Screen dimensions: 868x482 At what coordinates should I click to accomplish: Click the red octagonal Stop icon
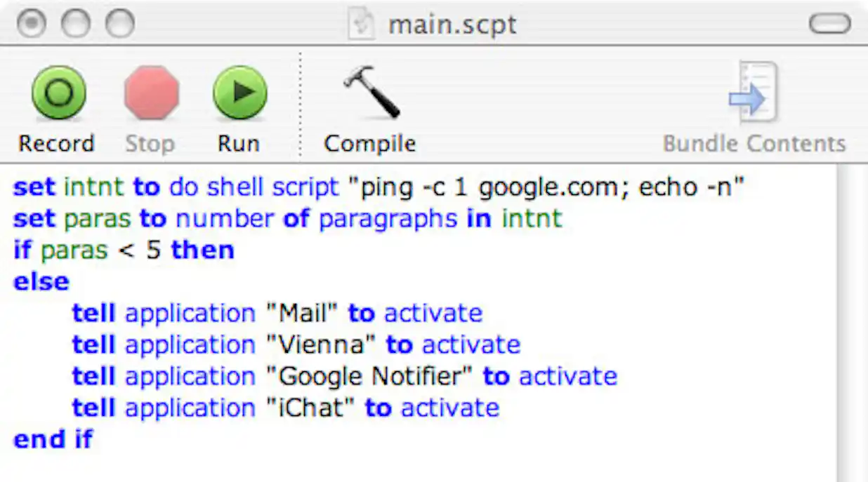pyautogui.click(x=150, y=92)
